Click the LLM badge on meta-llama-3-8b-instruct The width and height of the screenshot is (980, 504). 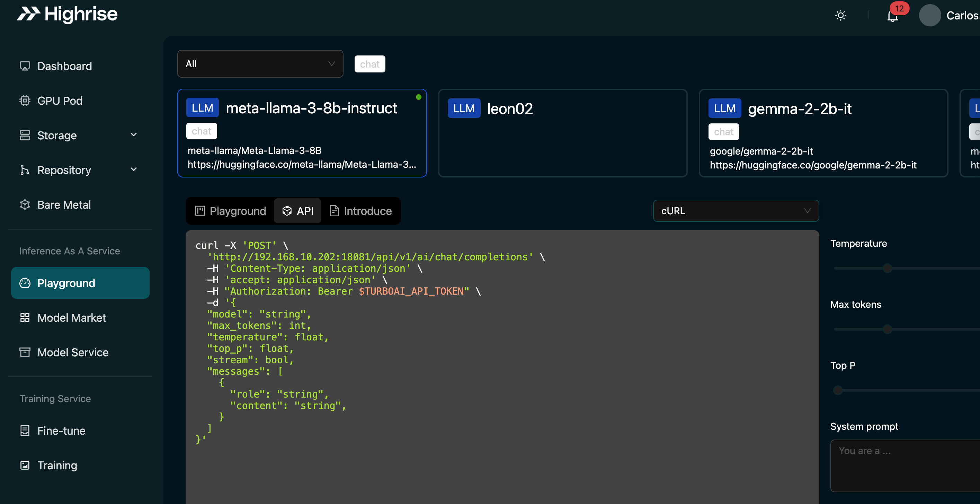pyautogui.click(x=202, y=108)
